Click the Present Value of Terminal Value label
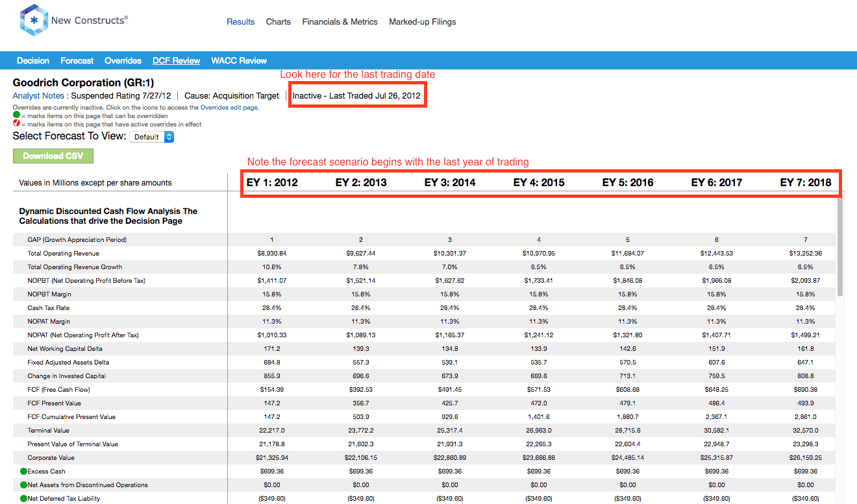 pos(73,444)
